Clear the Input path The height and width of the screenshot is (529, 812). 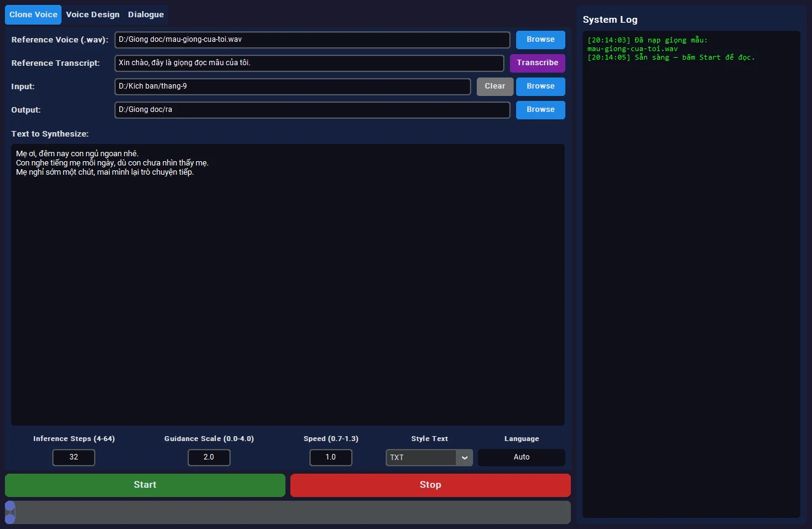point(495,86)
